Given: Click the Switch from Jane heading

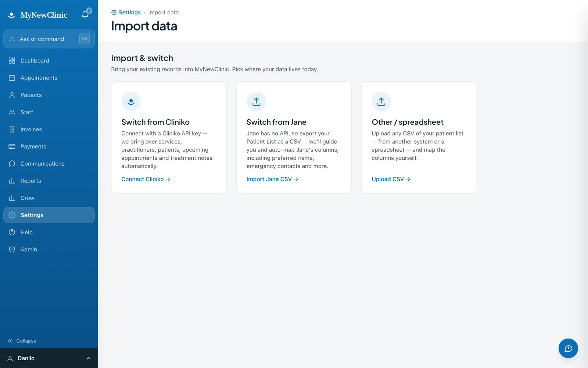Looking at the screenshot, I should 276,122.
